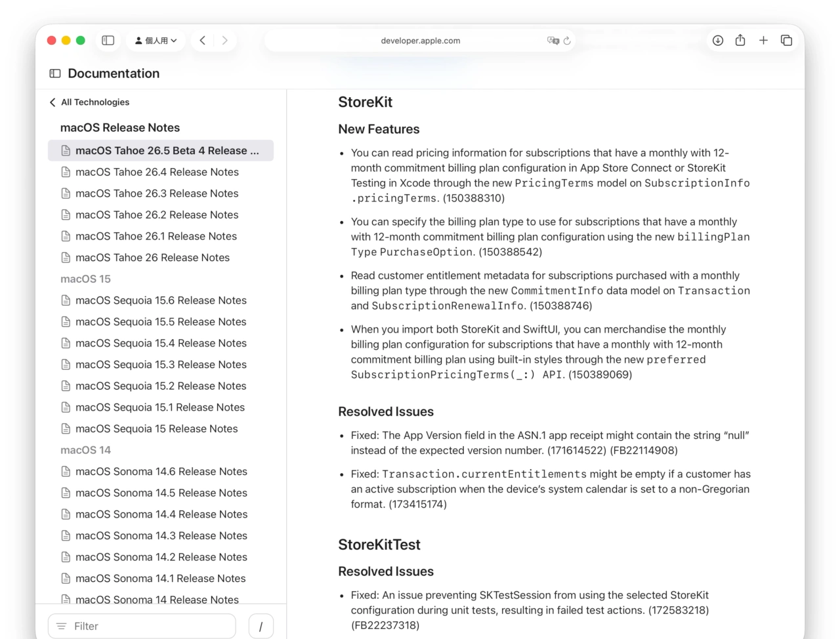Reload the developer.apple.com page
Viewport: 840px width, 639px height.
tap(568, 40)
